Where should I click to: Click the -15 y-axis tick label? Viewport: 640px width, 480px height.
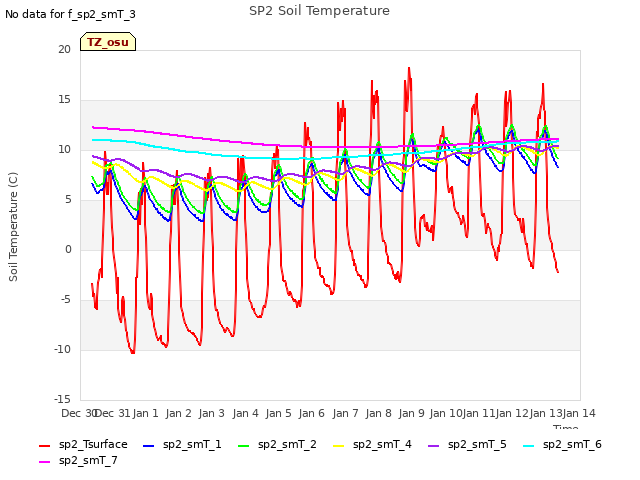point(62,399)
